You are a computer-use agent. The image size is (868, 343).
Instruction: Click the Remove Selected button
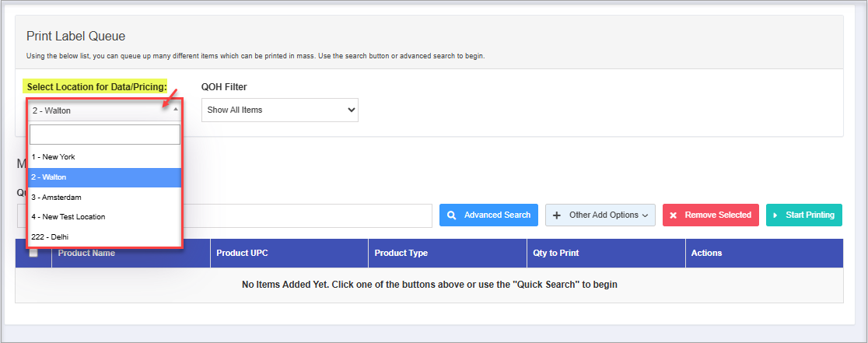(x=711, y=215)
